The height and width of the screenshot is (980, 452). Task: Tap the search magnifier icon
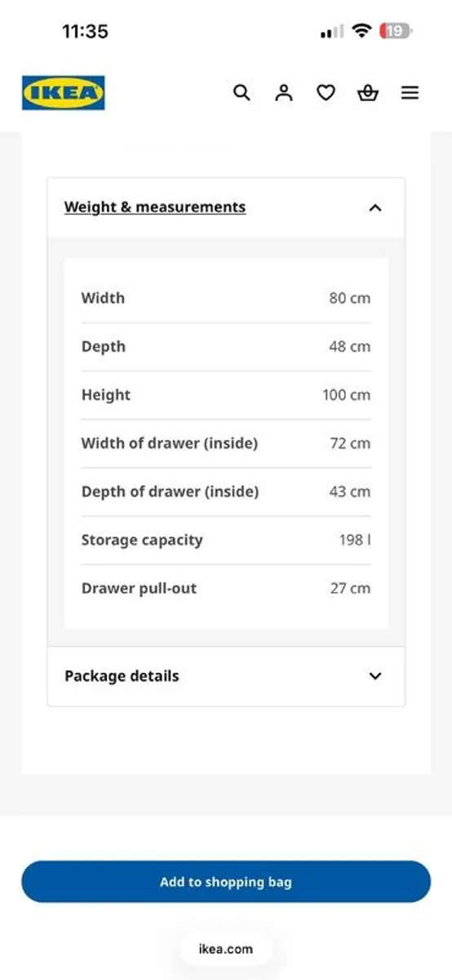[242, 92]
